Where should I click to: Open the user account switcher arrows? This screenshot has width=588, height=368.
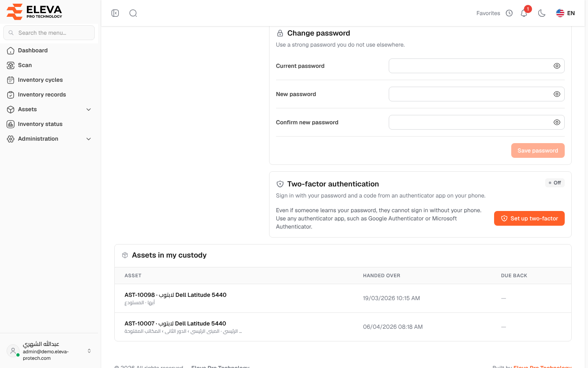89,351
